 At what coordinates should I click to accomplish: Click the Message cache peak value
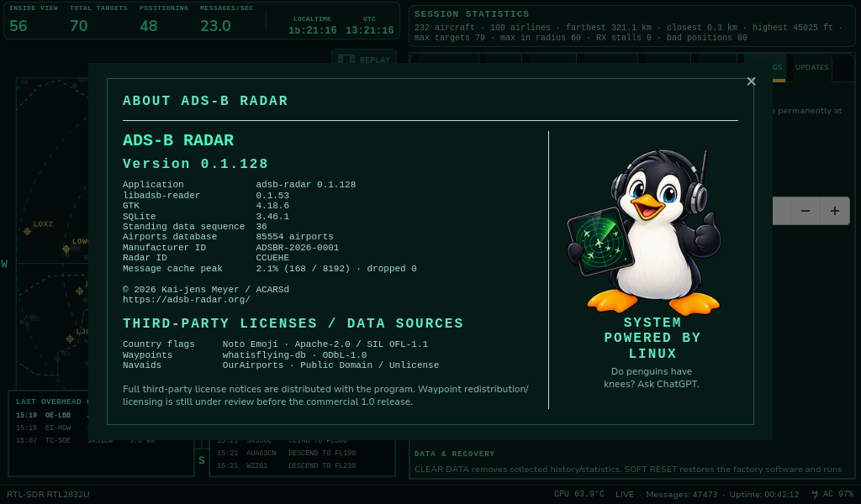[336, 269]
